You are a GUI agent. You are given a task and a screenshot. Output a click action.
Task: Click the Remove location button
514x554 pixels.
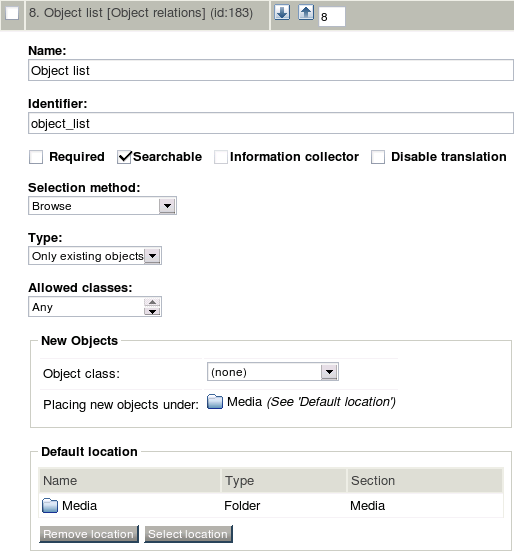point(89,534)
